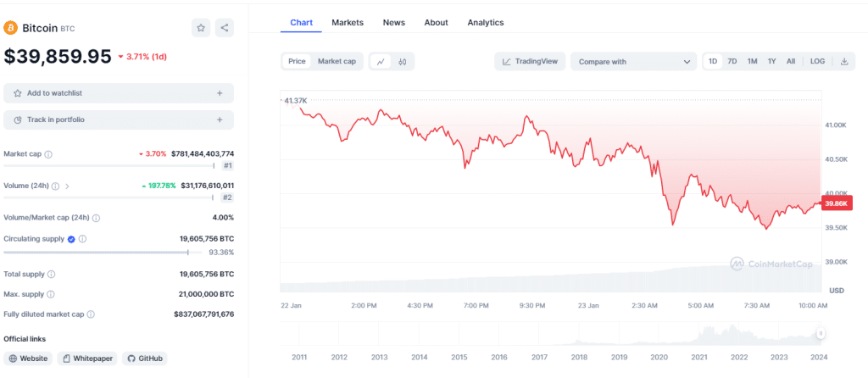Viewport: 868px width, 378px height.
Task: Click the pause handle on timeline
Action: [821, 333]
